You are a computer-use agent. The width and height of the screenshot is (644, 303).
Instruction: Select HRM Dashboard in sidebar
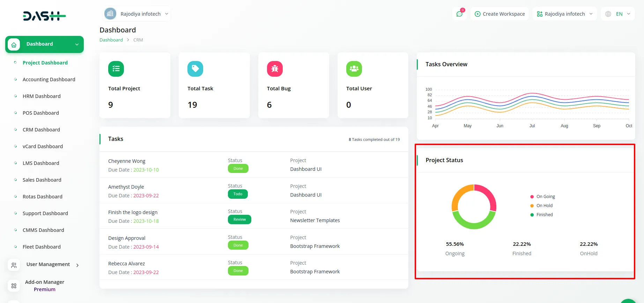[x=42, y=96]
